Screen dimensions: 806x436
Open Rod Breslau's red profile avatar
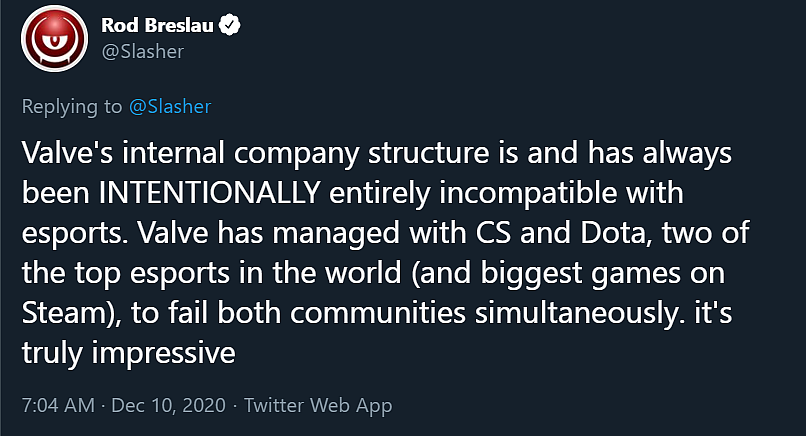click(54, 39)
